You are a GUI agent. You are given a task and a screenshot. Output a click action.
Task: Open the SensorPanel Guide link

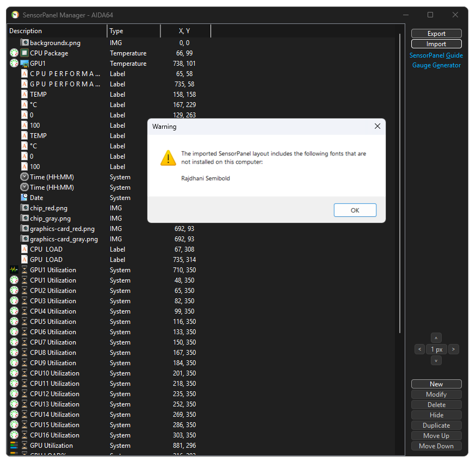436,55
